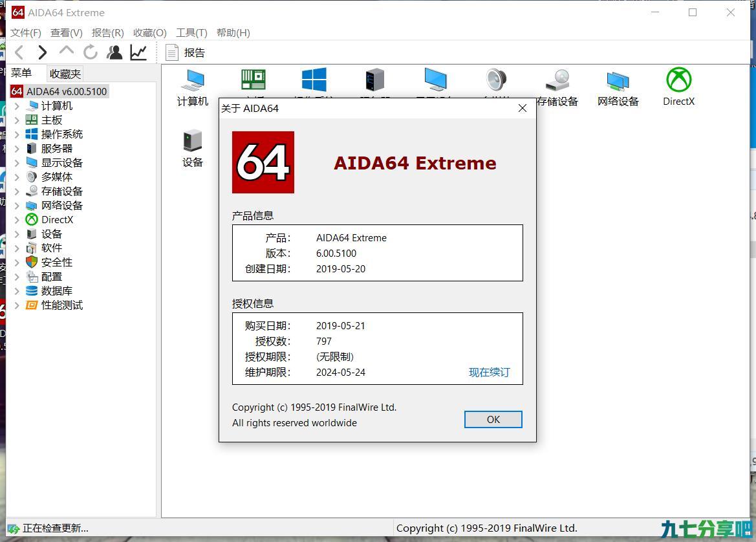
Task: Open the DirectX Xbox icon in main pane
Action: click(679, 87)
